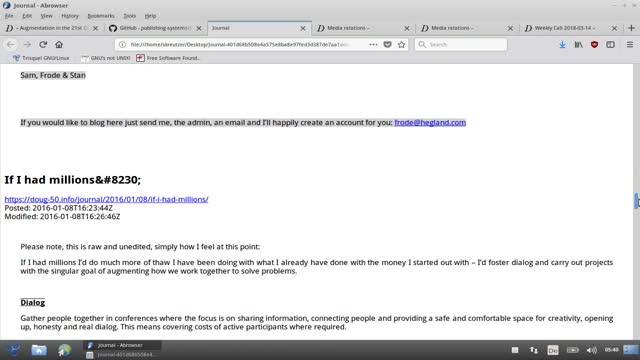Open the uBlock shield extension icon
Screen dimensions: 640x360
[x=594, y=44]
